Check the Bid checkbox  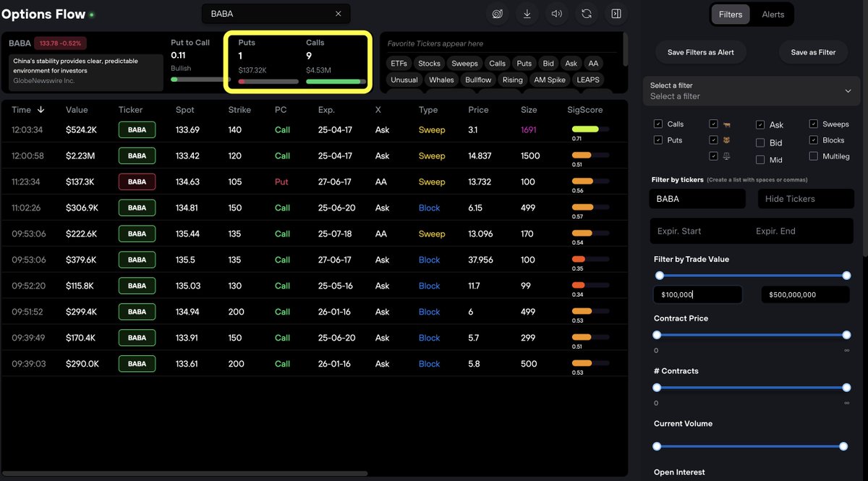click(x=760, y=143)
